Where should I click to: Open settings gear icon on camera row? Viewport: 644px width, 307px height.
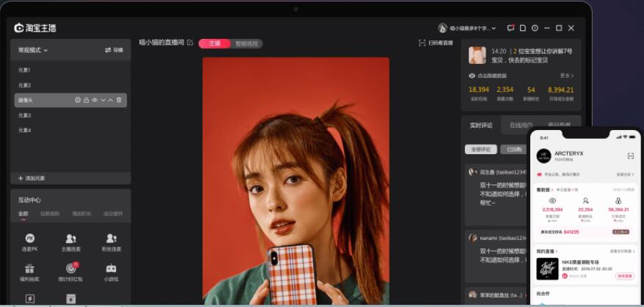pos(78,100)
